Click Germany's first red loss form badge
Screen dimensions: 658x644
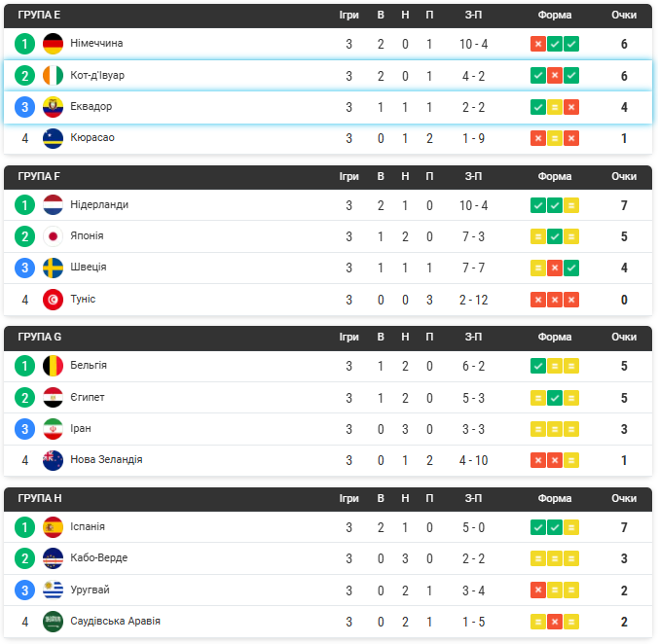(538, 44)
